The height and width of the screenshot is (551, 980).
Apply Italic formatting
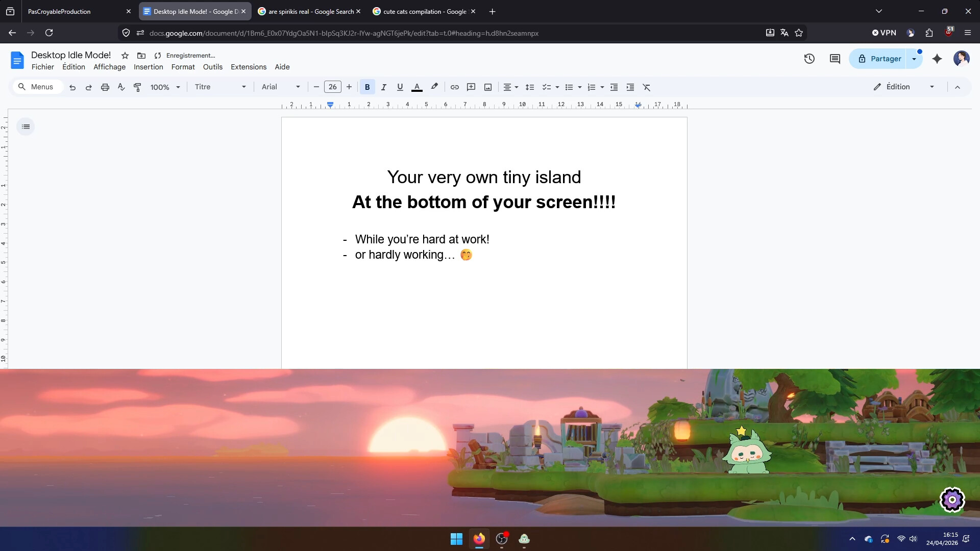pyautogui.click(x=383, y=87)
